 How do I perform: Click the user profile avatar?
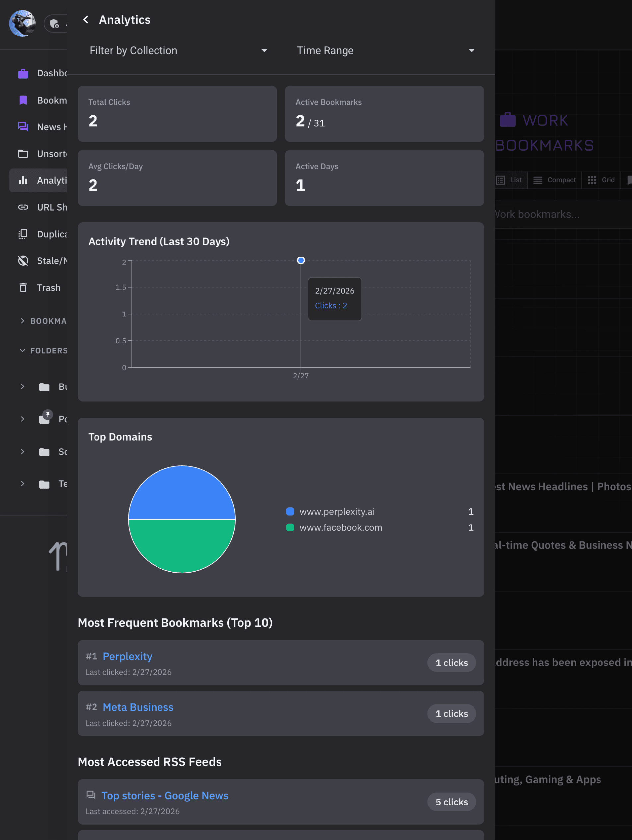(x=23, y=24)
